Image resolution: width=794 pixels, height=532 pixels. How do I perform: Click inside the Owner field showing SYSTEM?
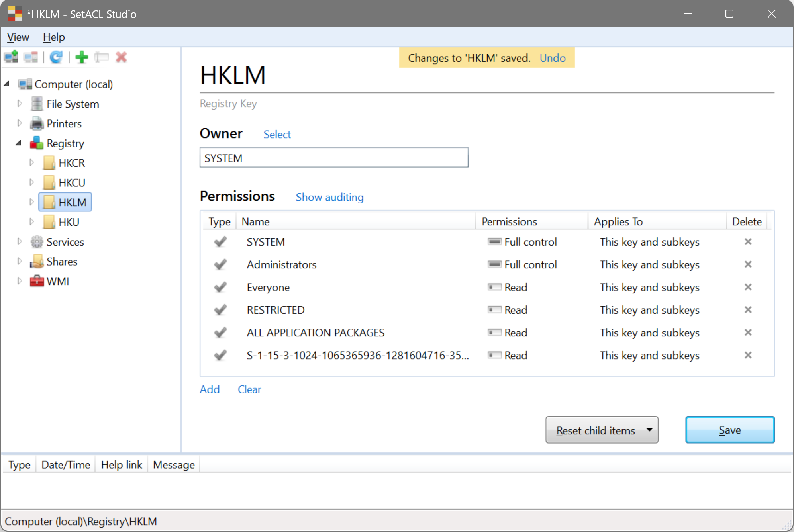(x=334, y=157)
